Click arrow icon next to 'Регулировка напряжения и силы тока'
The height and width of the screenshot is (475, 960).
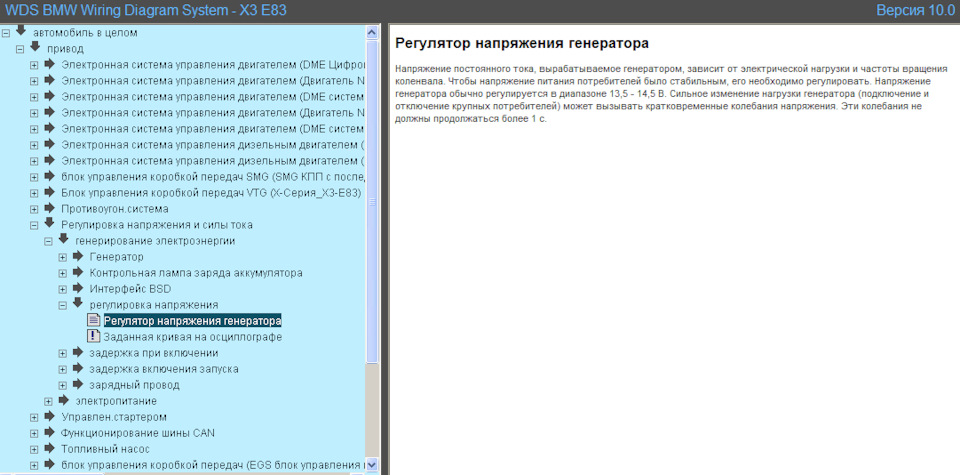pyautogui.click(x=50, y=223)
